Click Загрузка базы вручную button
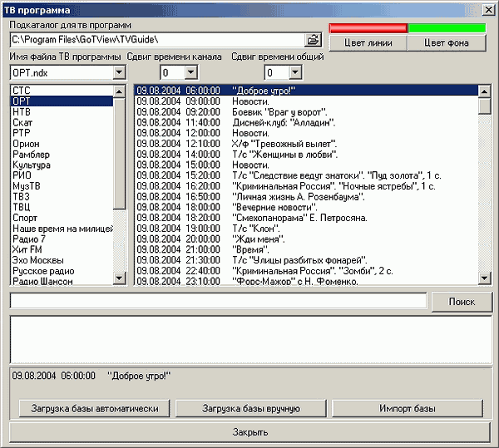Image resolution: width=499 pixels, height=448 pixels. (x=250, y=409)
